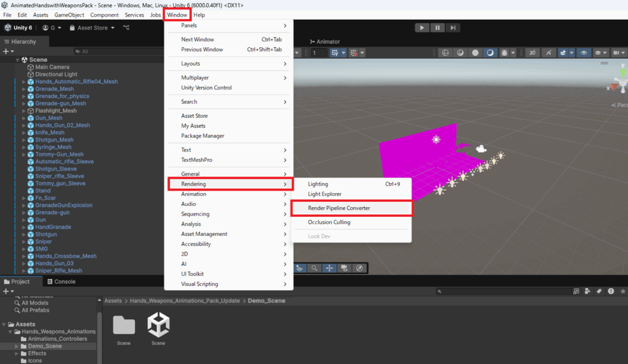Click Search by Label tag icon
The width and height of the screenshot is (628, 364).
(599, 291)
